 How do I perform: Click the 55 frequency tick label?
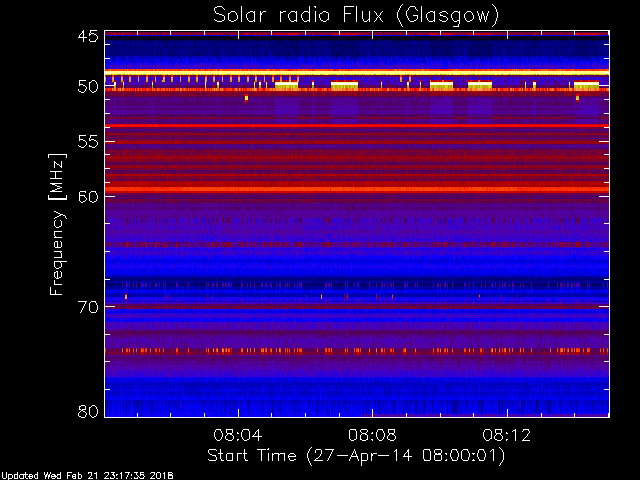click(88, 142)
